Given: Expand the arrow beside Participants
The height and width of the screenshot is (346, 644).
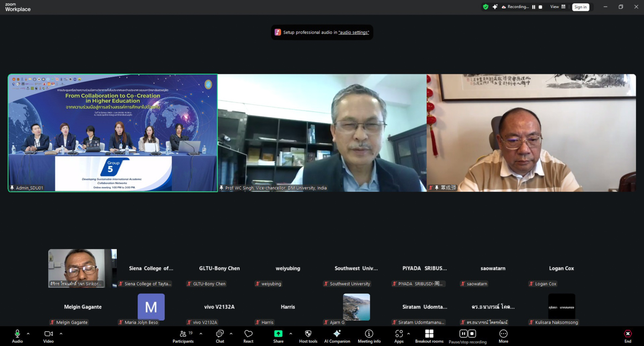Looking at the screenshot, I should 201,333.
